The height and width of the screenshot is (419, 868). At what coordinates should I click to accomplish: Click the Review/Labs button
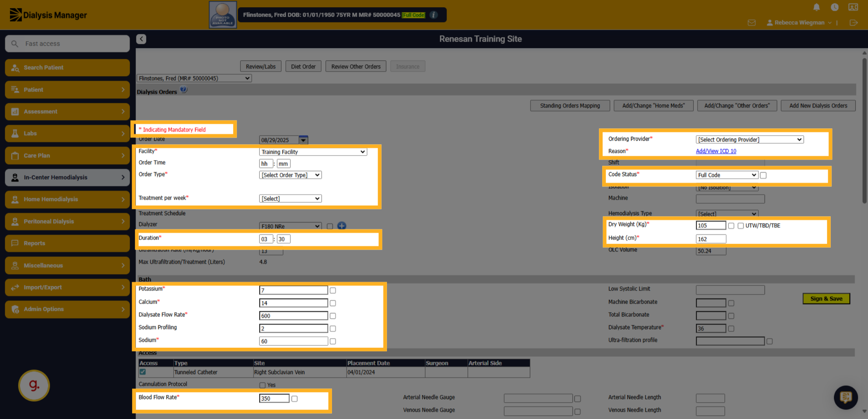coord(260,67)
